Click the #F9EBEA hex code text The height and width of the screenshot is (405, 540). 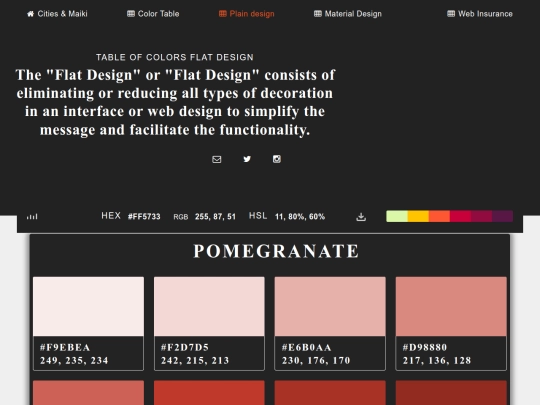[x=65, y=347]
